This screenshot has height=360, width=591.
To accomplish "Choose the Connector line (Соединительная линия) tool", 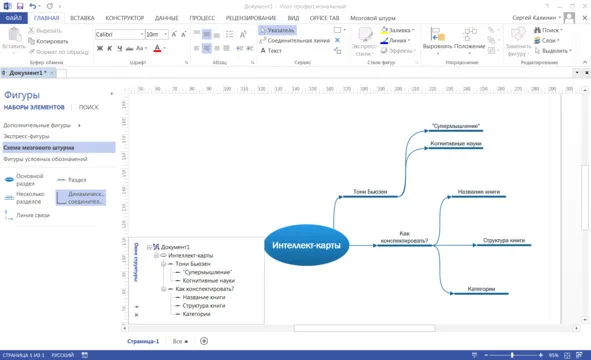I will pos(295,40).
